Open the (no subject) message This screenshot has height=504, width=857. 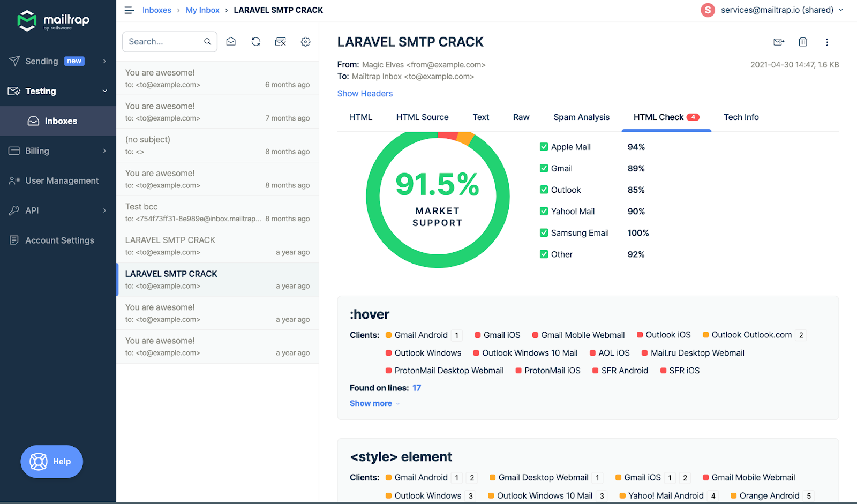coord(217,145)
